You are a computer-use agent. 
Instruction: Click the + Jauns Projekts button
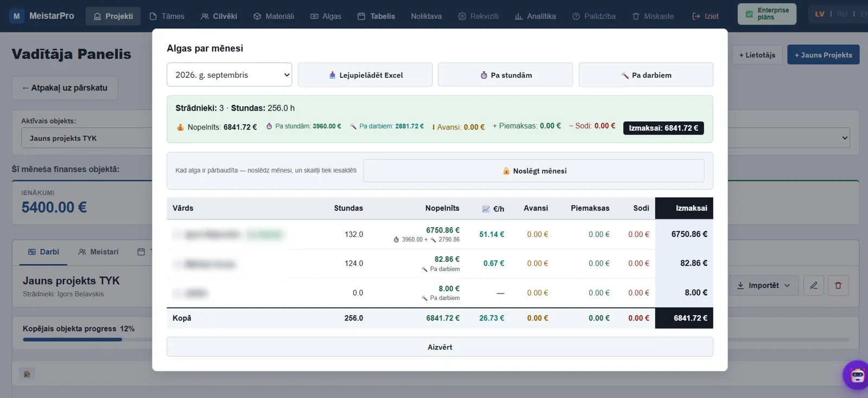tap(824, 55)
